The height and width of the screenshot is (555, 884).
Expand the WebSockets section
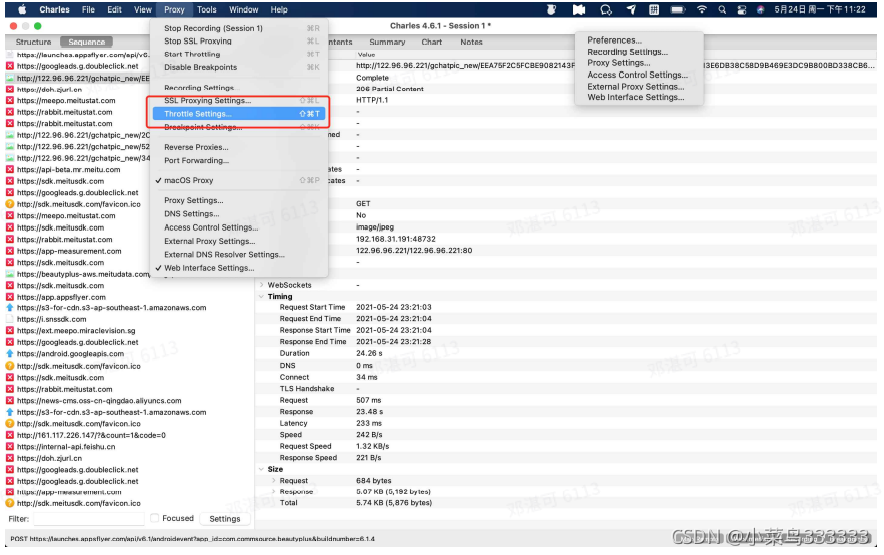pyautogui.click(x=262, y=285)
